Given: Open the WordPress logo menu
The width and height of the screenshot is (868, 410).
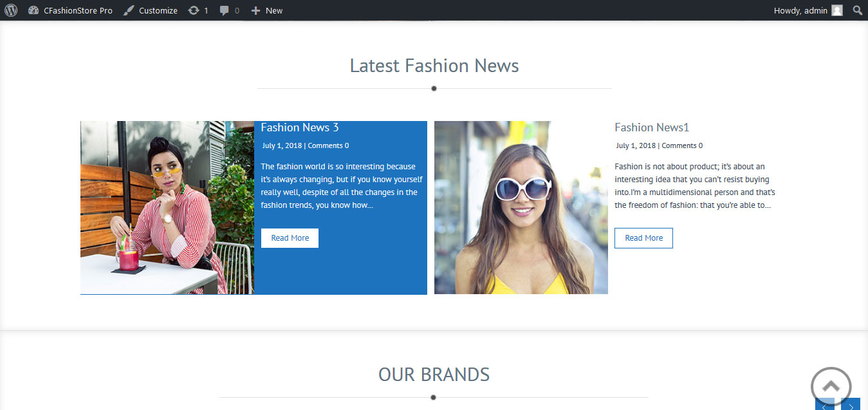Looking at the screenshot, I should 10,10.
